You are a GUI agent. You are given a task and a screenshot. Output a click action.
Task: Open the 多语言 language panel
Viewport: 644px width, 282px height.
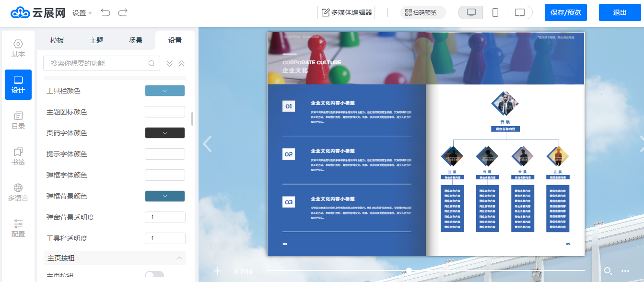click(18, 192)
